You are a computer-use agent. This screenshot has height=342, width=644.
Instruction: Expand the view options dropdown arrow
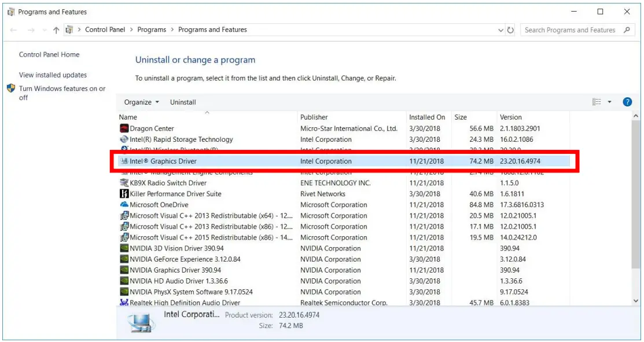pos(609,102)
